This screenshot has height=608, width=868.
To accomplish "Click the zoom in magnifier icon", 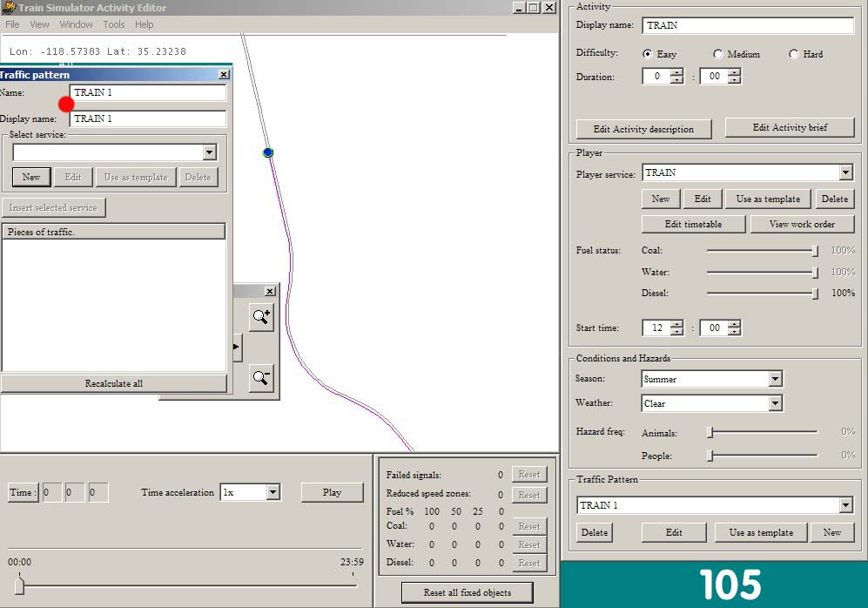I will click(261, 317).
